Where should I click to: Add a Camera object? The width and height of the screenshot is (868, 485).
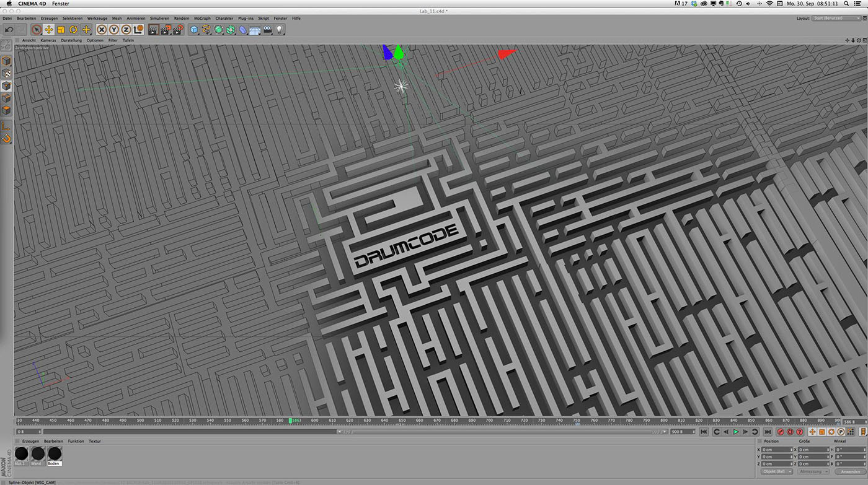pyautogui.click(x=267, y=29)
